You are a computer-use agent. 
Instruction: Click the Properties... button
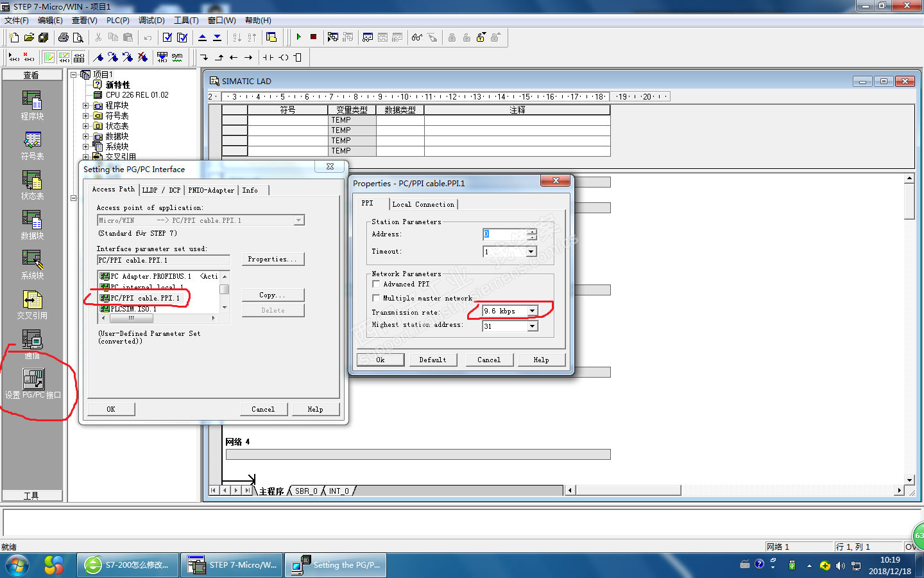click(x=273, y=259)
